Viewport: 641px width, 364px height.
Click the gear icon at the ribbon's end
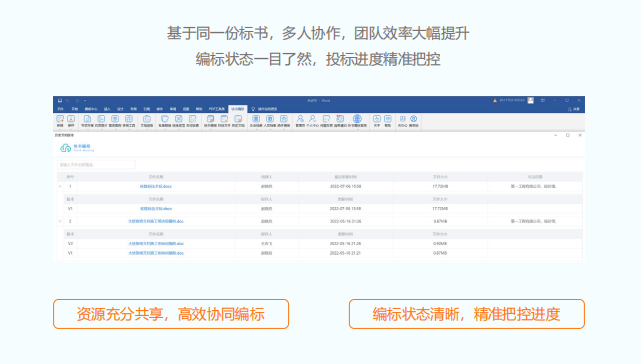coord(414,119)
